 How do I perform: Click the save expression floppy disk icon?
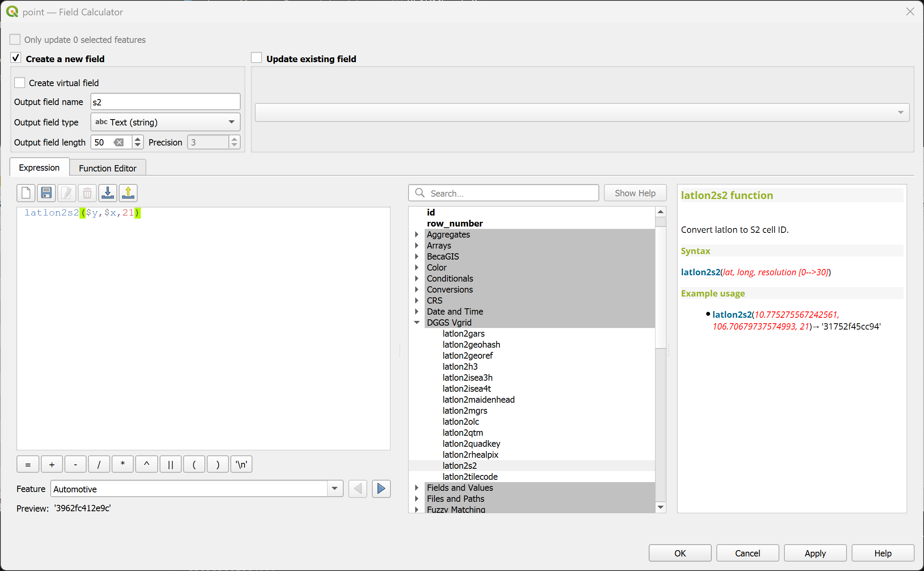46,193
